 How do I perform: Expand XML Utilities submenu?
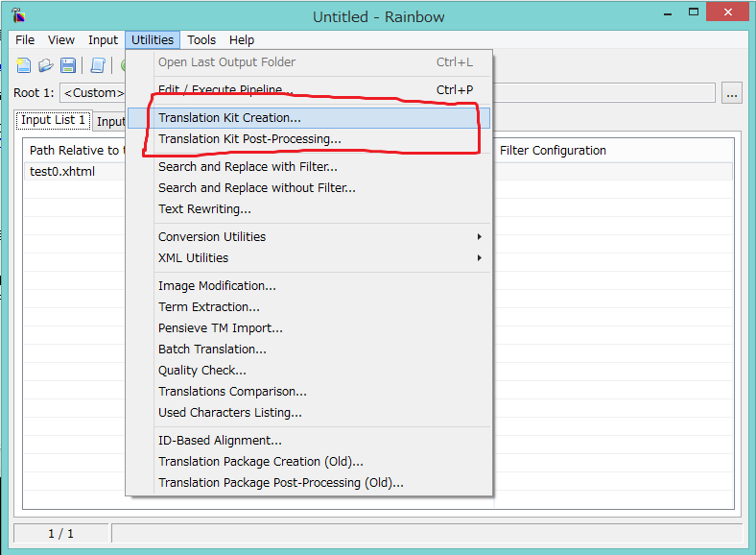[309, 258]
